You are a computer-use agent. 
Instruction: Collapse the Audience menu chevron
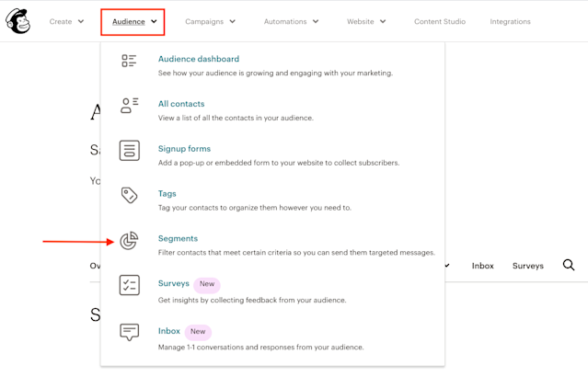click(154, 21)
